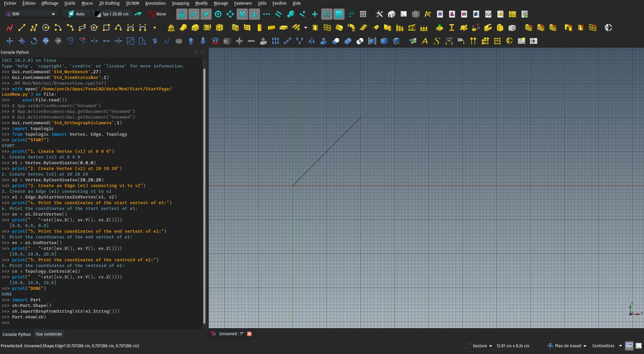Click the None autogroup button

click(x=157, y=14)
